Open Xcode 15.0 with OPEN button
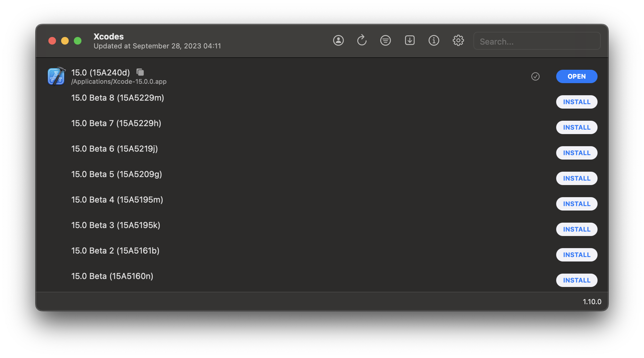The width and height of the screenshot is (644, 358). tap(577, 76)
